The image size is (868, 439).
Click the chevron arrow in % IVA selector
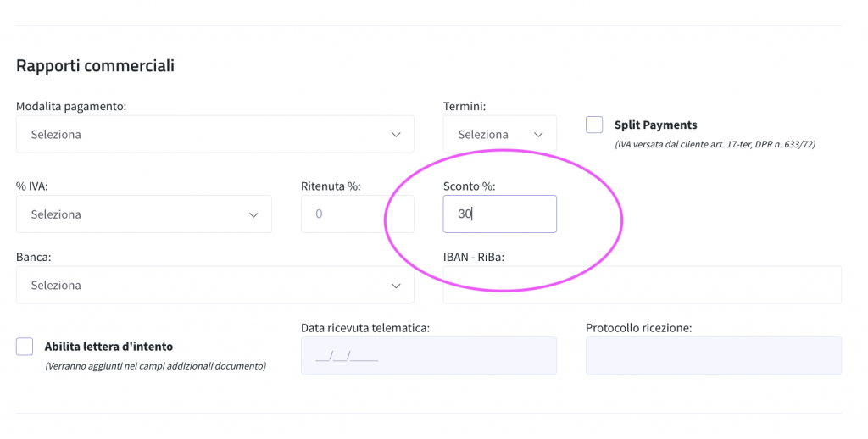(253, 214)
